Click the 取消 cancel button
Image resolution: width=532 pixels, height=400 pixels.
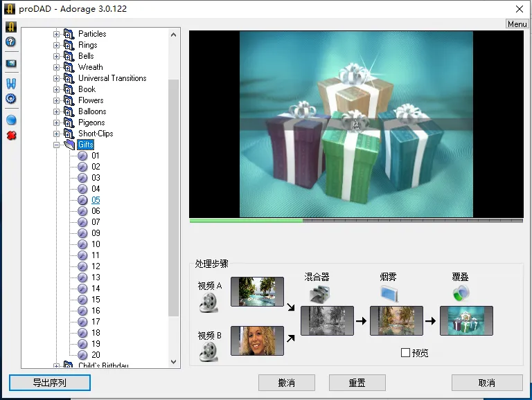(x=486, y=383)
